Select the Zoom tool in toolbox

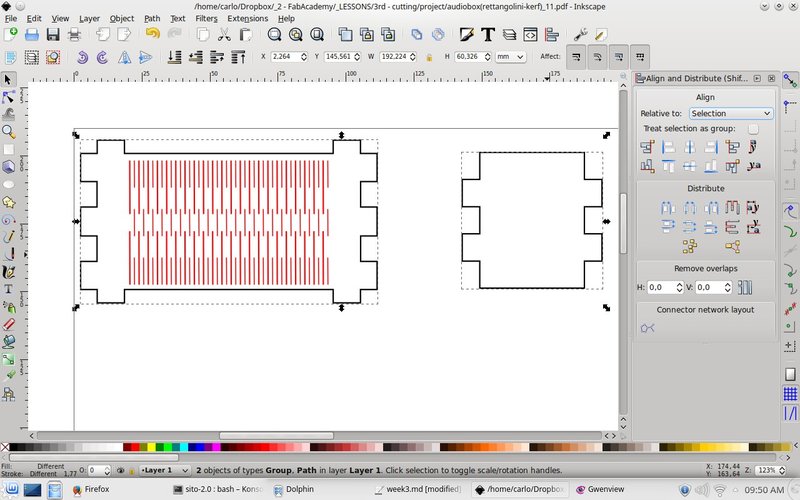pos(8,132)
